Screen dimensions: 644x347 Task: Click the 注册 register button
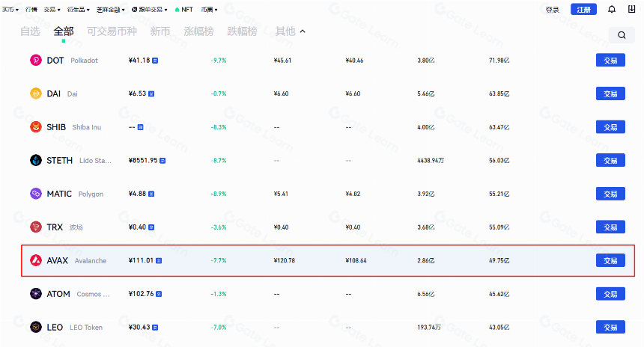point(583,10)
